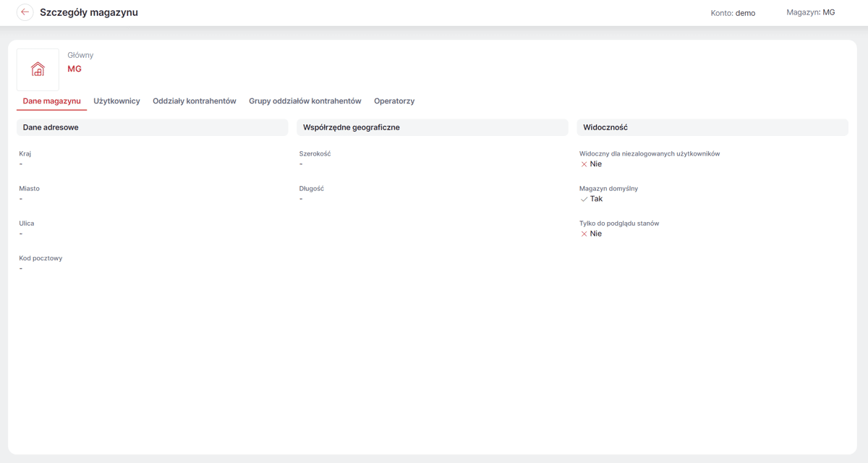Click the red warehouse icon thumbnail
Screen dimensions: 868x463
click(38, 69)
